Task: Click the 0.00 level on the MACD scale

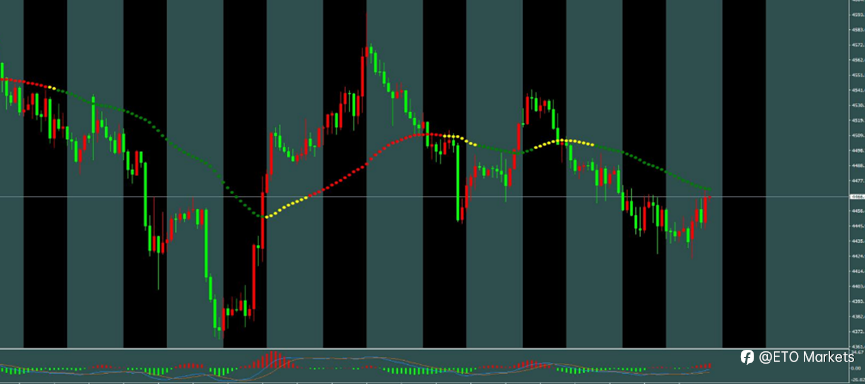Action: (x=857, y=368)
